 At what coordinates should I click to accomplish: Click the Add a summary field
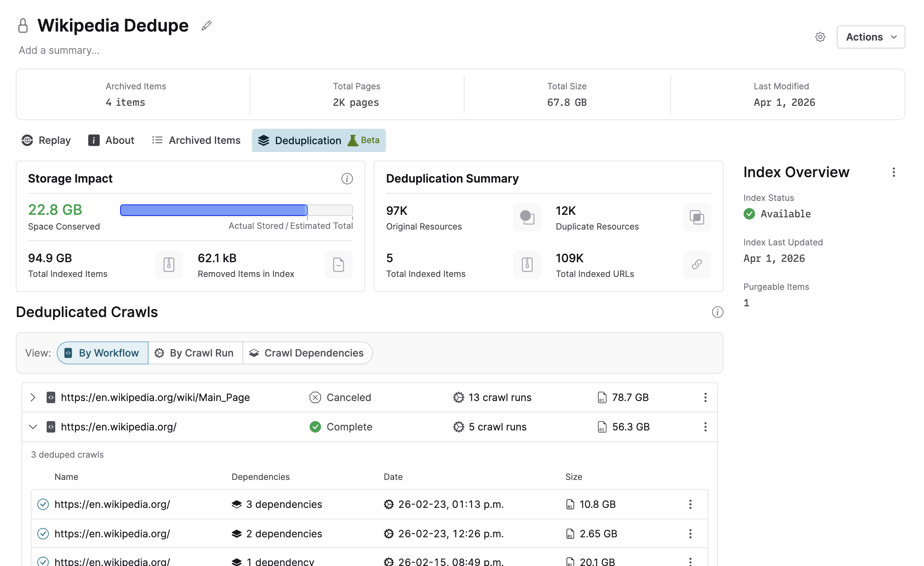click(59, 50)
